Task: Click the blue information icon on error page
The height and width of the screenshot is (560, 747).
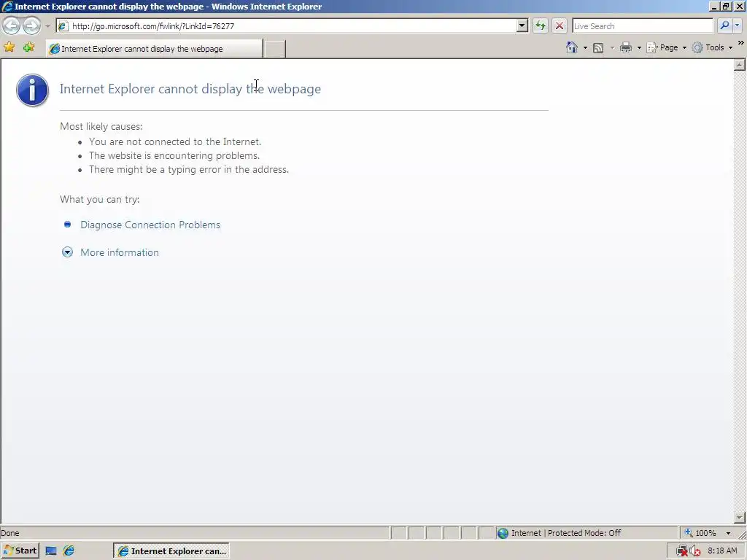Action: [32, 90]
